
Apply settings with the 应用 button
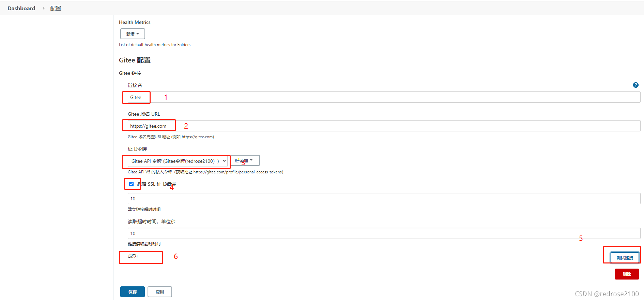coord(160,292)
